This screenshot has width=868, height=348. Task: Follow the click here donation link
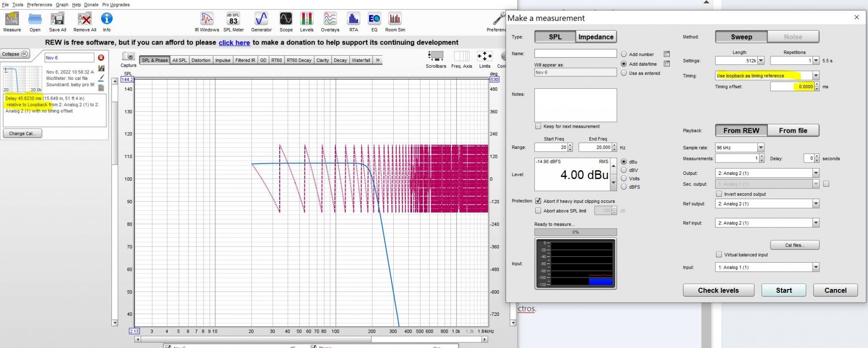tap(234, 42)
